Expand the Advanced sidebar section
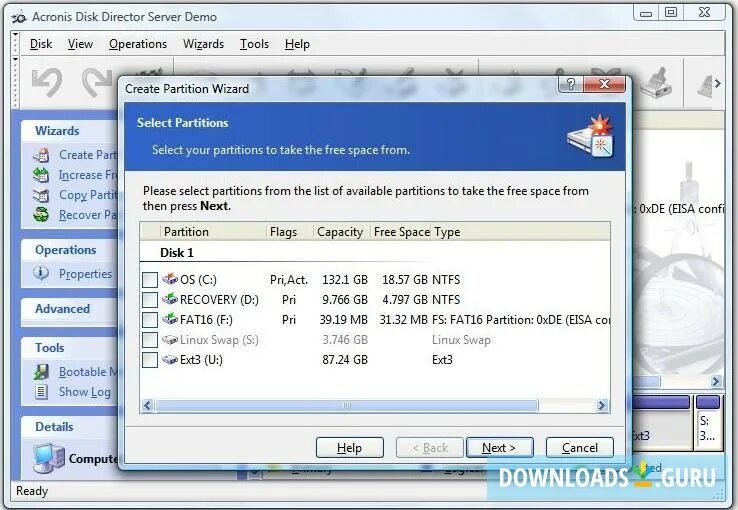 point(70,309)
